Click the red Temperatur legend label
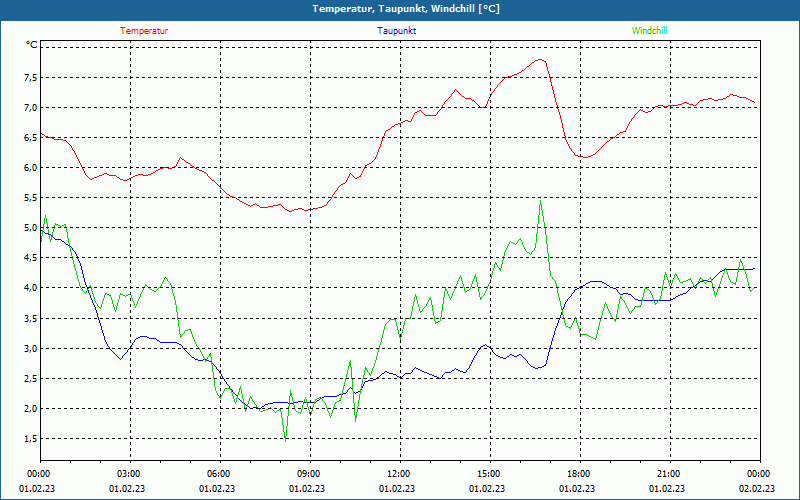This screenshot has height=500, width=800. (144, 31)
